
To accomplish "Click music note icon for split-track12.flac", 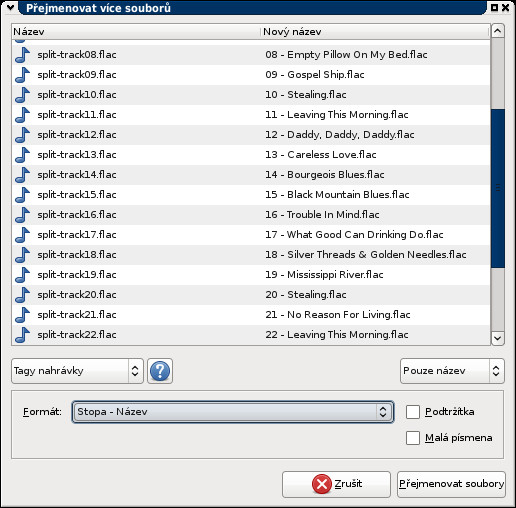I will (22, 135).
